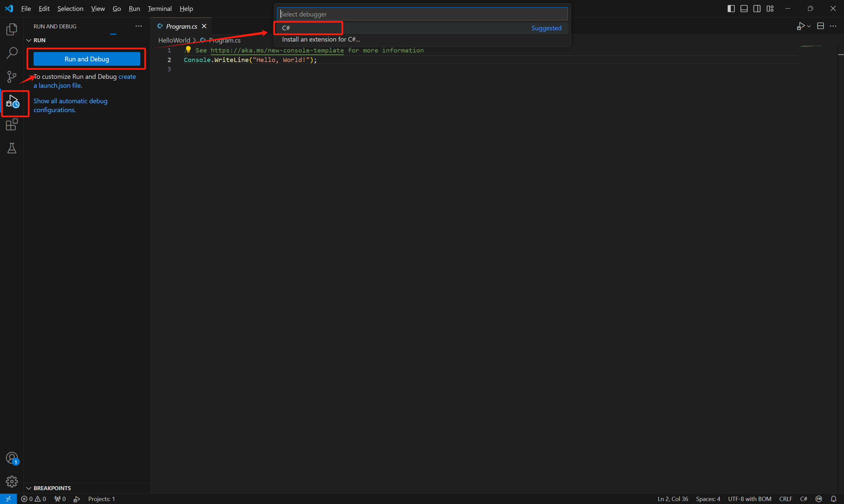Screen dimensions: 844x504
Task: Open the Help menu
Action: coord(186,9)
